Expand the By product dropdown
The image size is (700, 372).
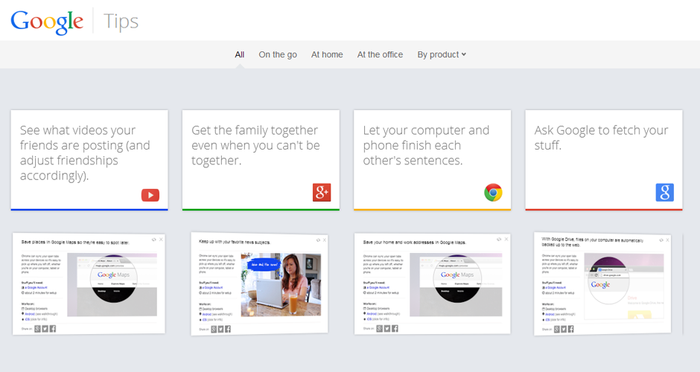442,54
